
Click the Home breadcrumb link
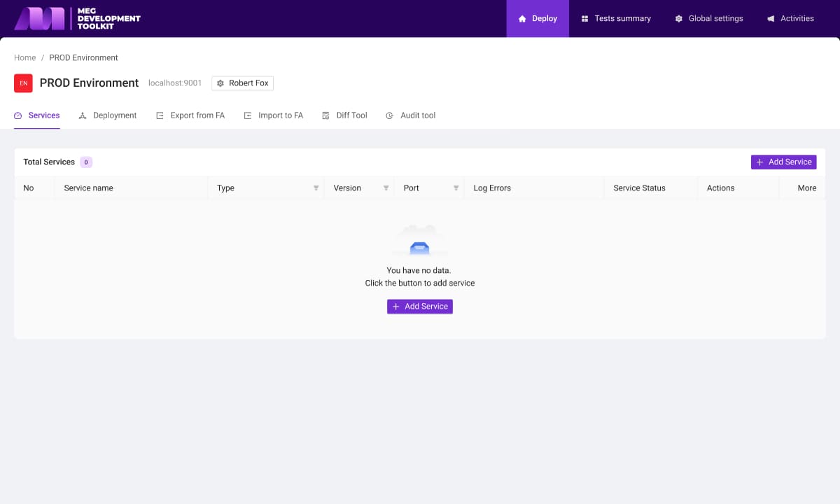24,57
